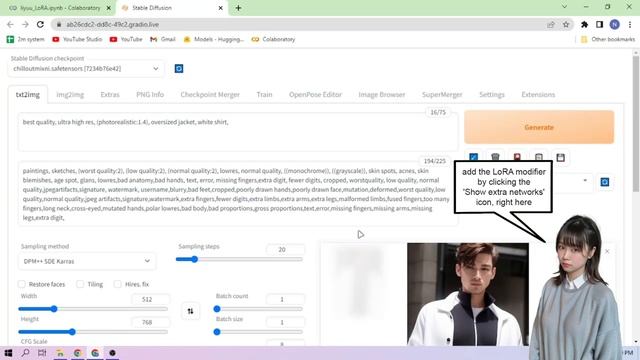Click the clipboard apply-styles icon
The image size is (640, 360).
click(x=539, y=157)
